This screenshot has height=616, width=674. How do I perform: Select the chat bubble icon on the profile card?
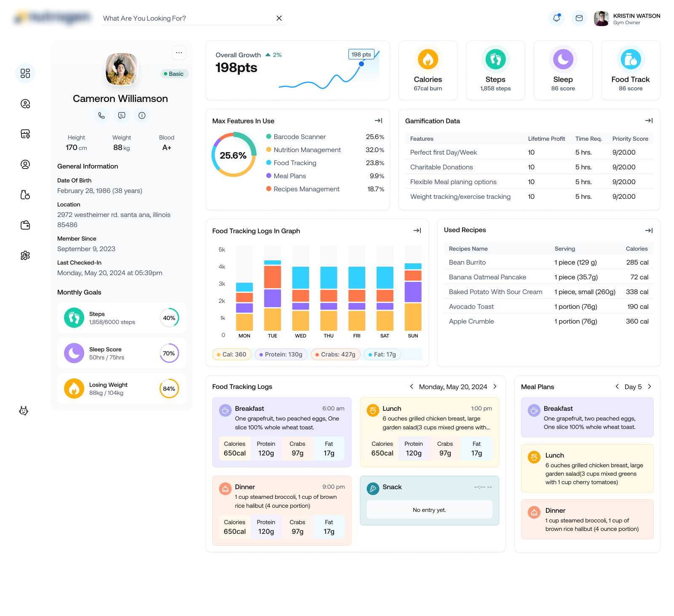pyautogui.click(x=122, y=115)
